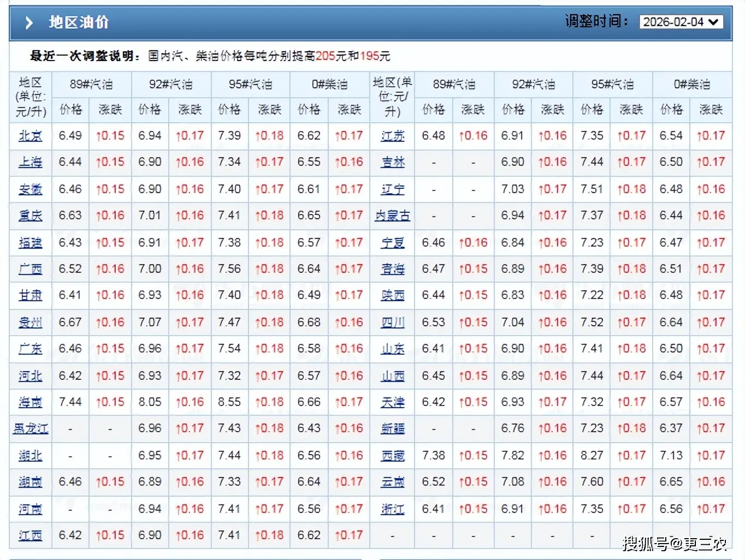Open the 四川 region price details
The width and height of the screenshot is (745, 560).
pos(393,322)
